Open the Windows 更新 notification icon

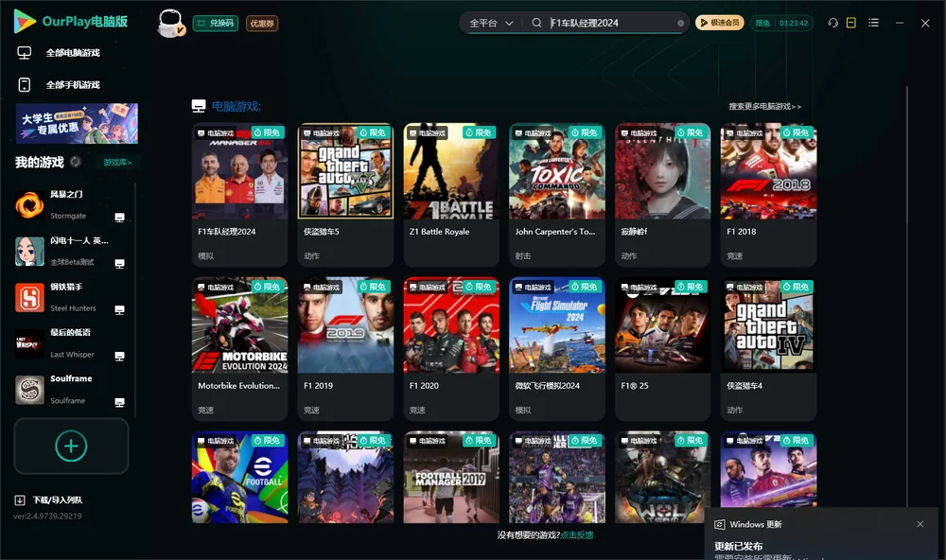(719, 524)
